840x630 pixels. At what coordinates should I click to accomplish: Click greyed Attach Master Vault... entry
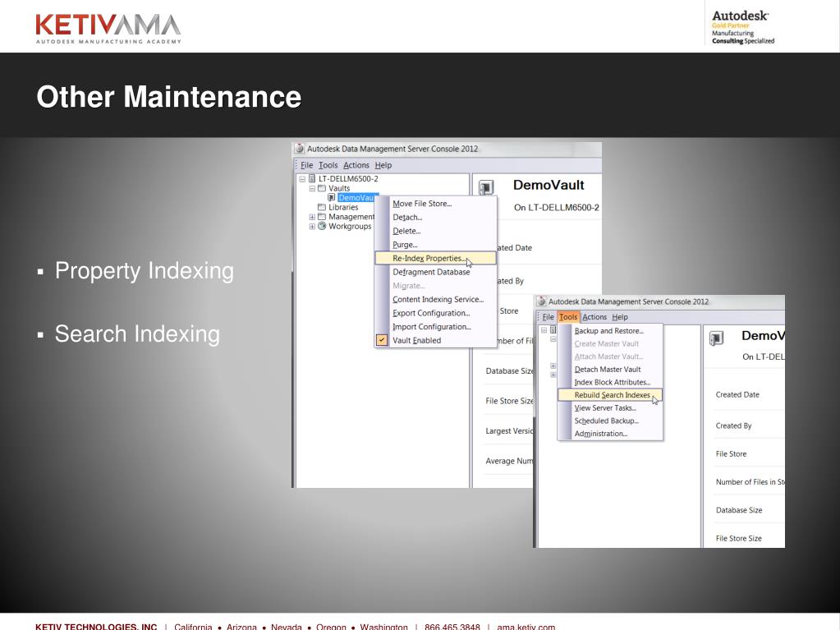pyautogui.click(x=610, y=356)
